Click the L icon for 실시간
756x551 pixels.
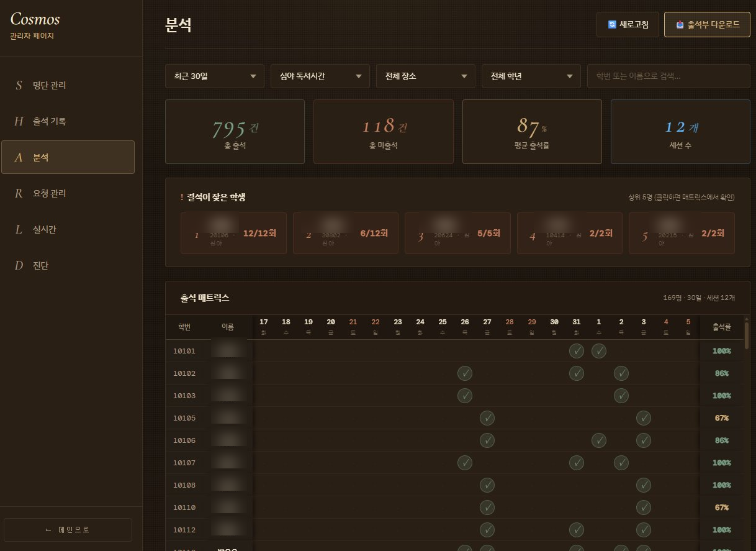pyautogui.click(x=19, y=229)
